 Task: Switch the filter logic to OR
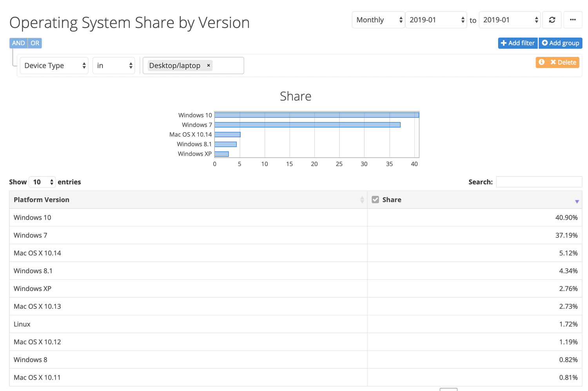coord(34,43)
